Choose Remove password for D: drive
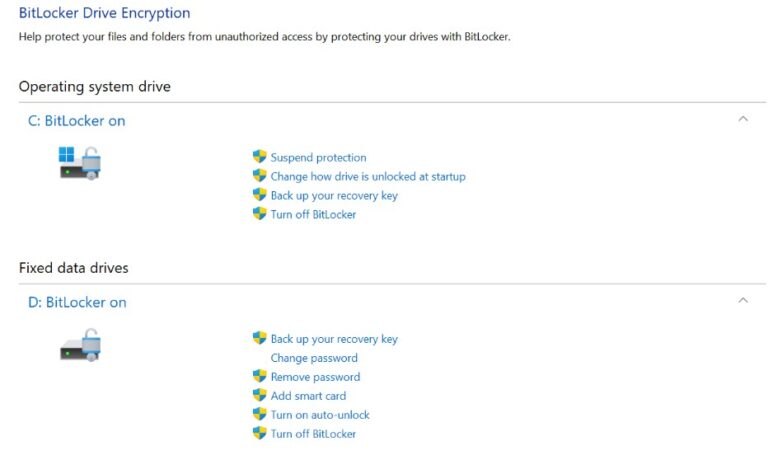 tap(315, 377)
